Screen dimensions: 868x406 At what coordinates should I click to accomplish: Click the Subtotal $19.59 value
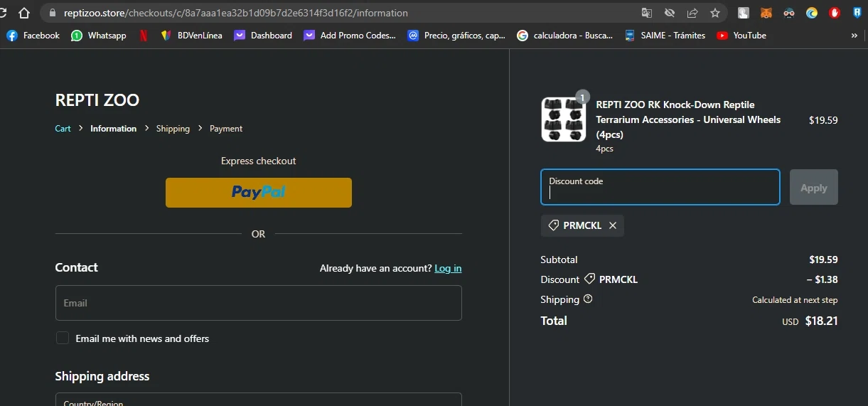(x=823, y=260)
